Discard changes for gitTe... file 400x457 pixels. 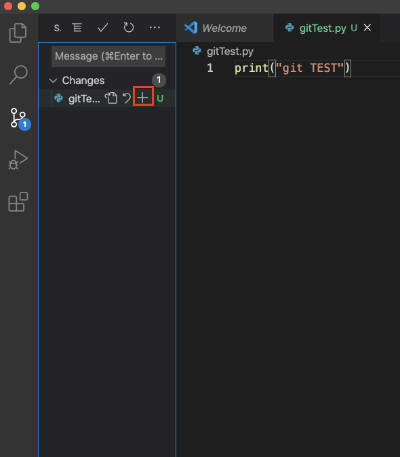pyautogui.click(x=127, y=98)
